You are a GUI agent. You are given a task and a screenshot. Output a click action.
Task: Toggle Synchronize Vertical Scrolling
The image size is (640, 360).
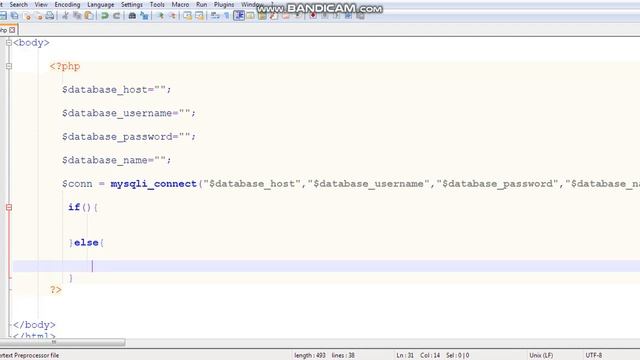[187, 16]
